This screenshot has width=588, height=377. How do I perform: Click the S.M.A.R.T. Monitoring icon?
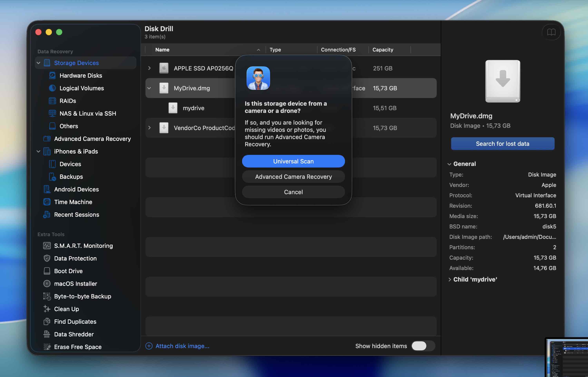47,246
